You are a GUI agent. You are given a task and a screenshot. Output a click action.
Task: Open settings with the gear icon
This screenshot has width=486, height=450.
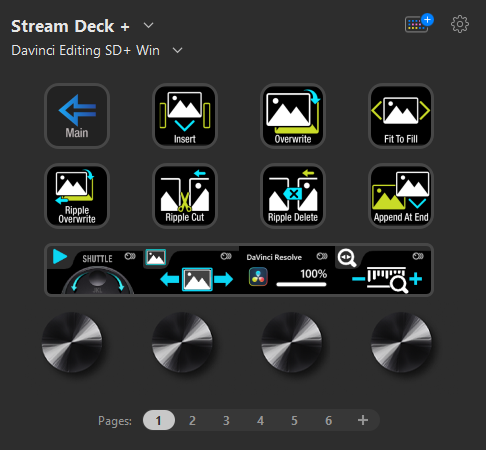[x=460, y=24]
